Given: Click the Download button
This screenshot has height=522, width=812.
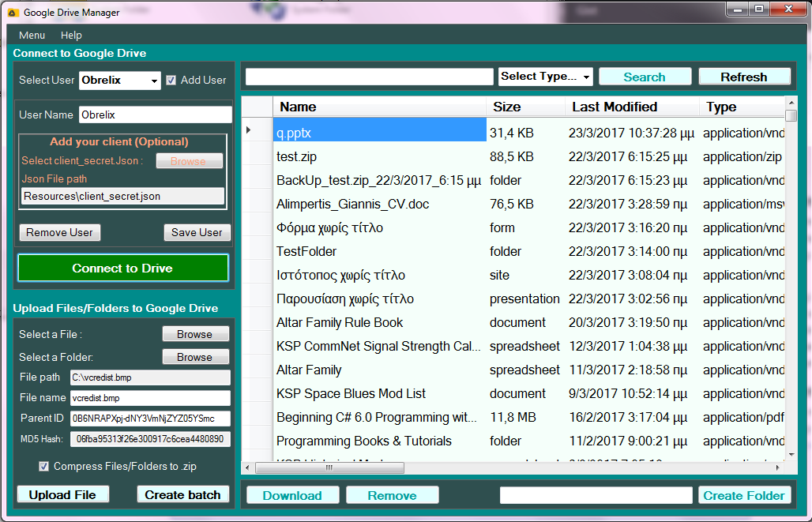Looking at the screenshot, I should click(x=292, y=495).
